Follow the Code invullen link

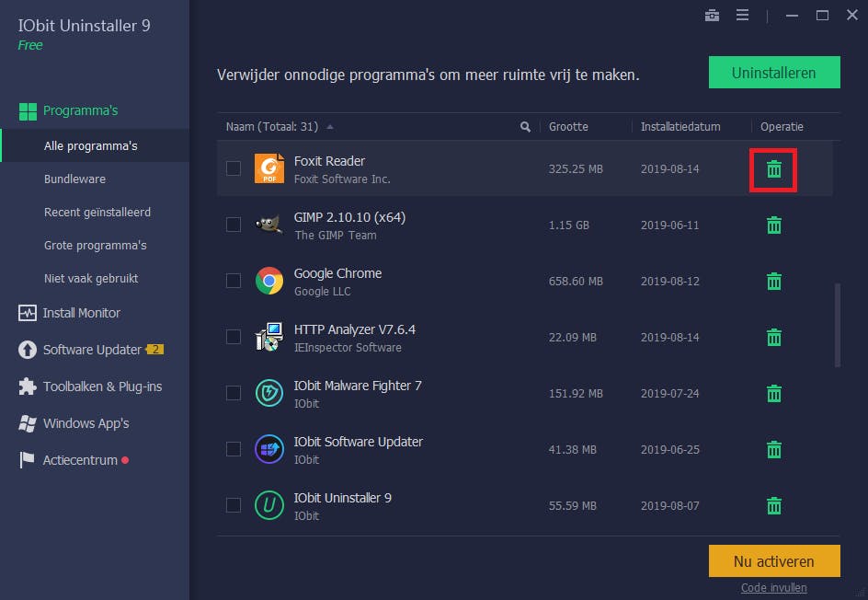(x=773, y=587)
